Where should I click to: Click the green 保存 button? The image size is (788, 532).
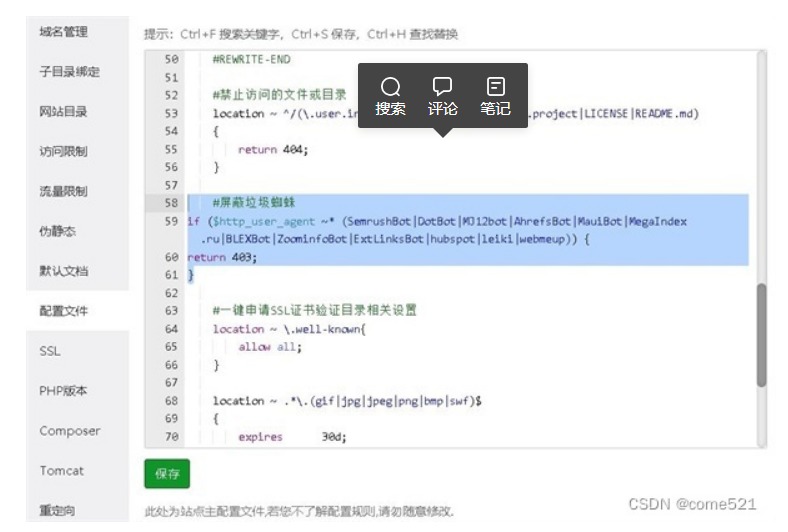pos(167,473)
